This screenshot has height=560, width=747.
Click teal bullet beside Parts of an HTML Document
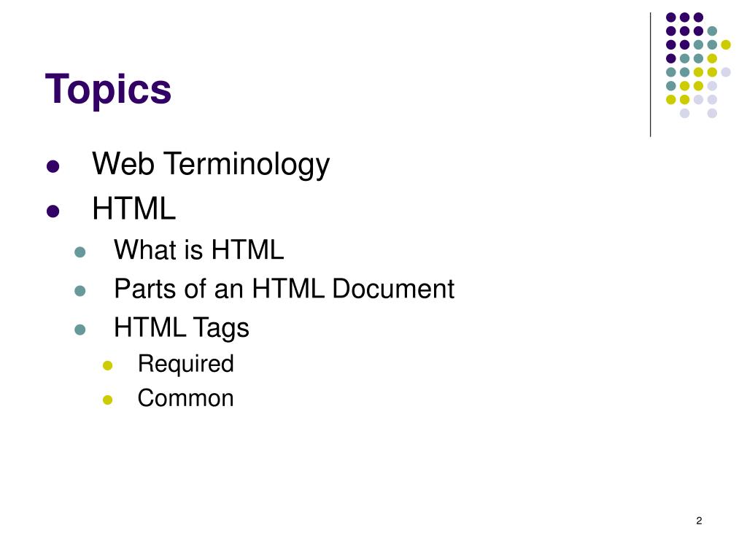tap(80, 291)
